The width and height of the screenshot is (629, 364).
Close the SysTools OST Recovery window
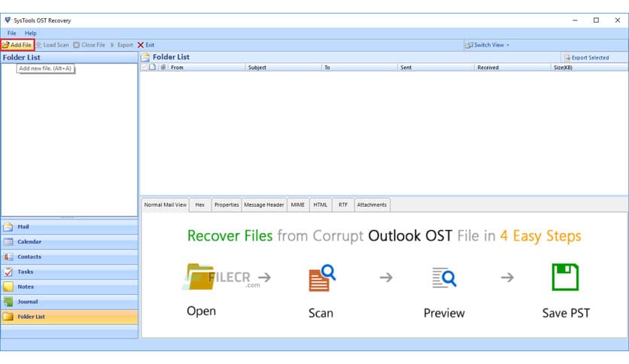[x=618, y=20]
